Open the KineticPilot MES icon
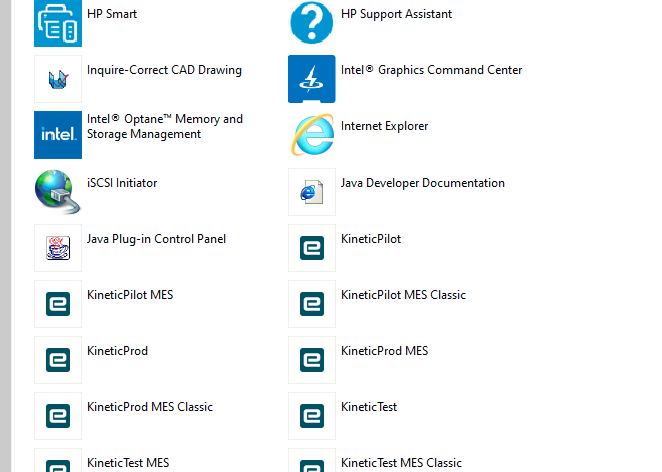 tap(58, 304)
